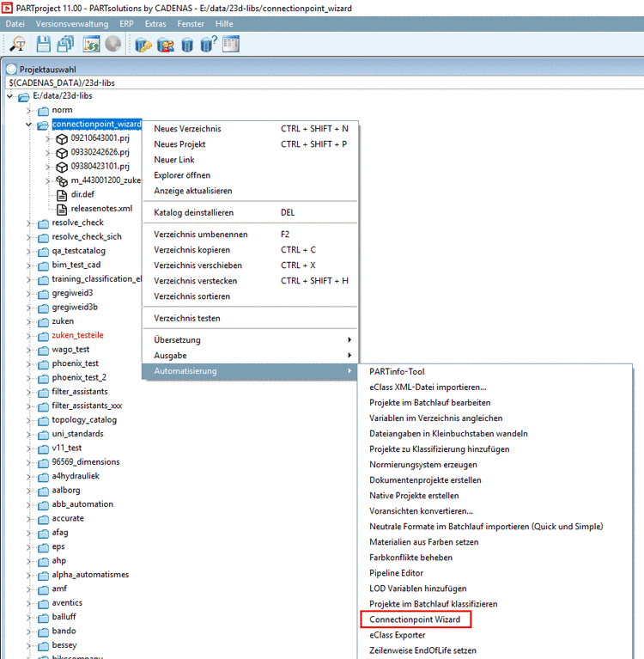Click the table window toolbar icon
This screenshot has height=659, width=644.
[231, 44]
